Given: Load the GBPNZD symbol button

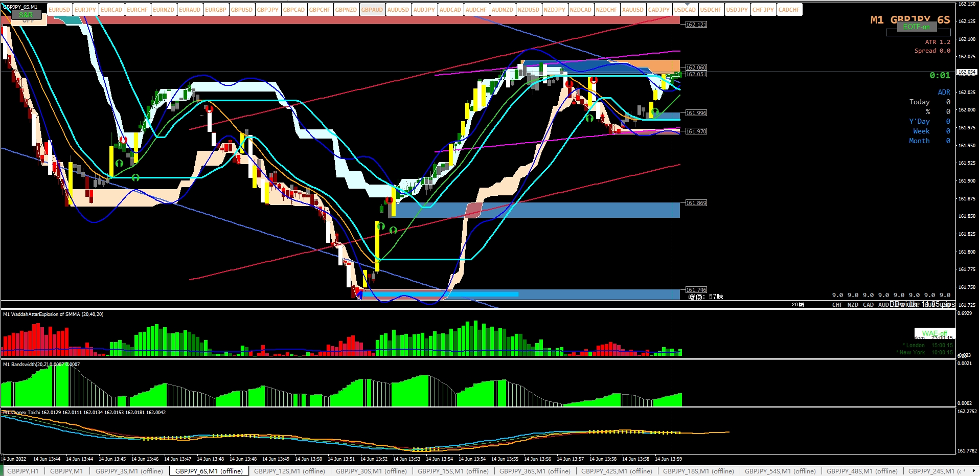Looking at the screenshot, I should pyautogui.click(x=346, y=10).
